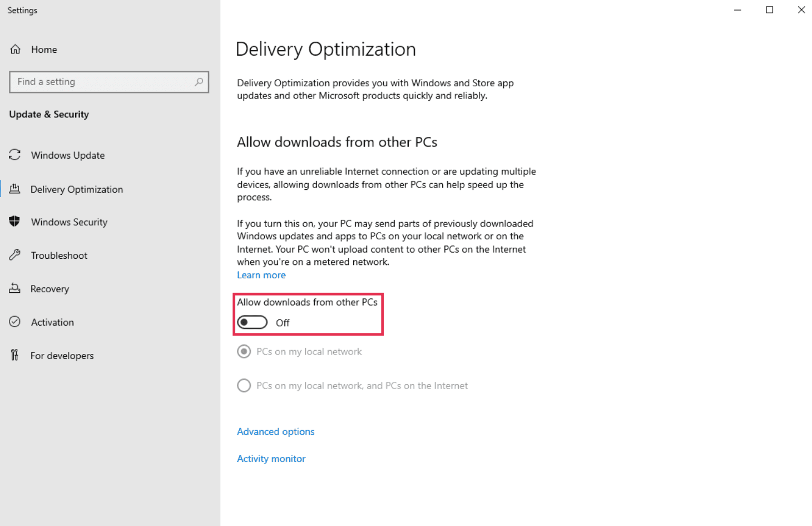Click the magnifier icon in search box
This screenshot has width=812, height=526.
pyautogui.click(x=199, y=82)
